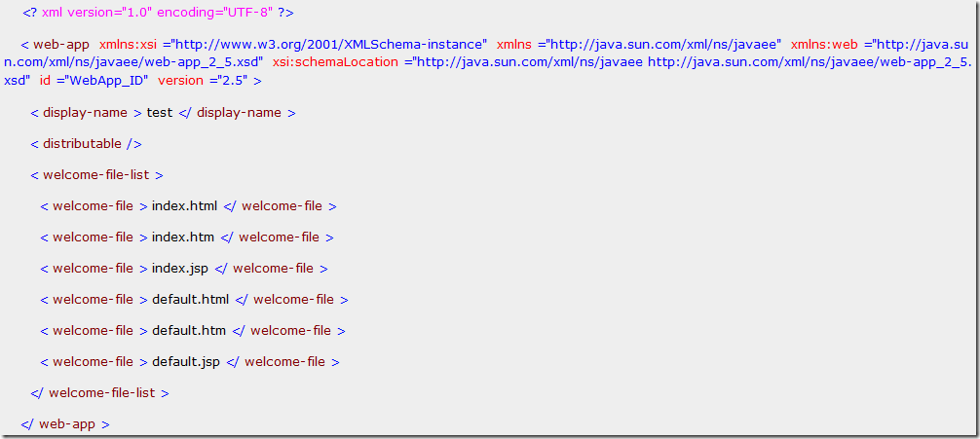This screenshot has width=980, height=439.
Task: Click the default.jsp welcome file value
Action: pyautogui.click(x=186, y=362)
